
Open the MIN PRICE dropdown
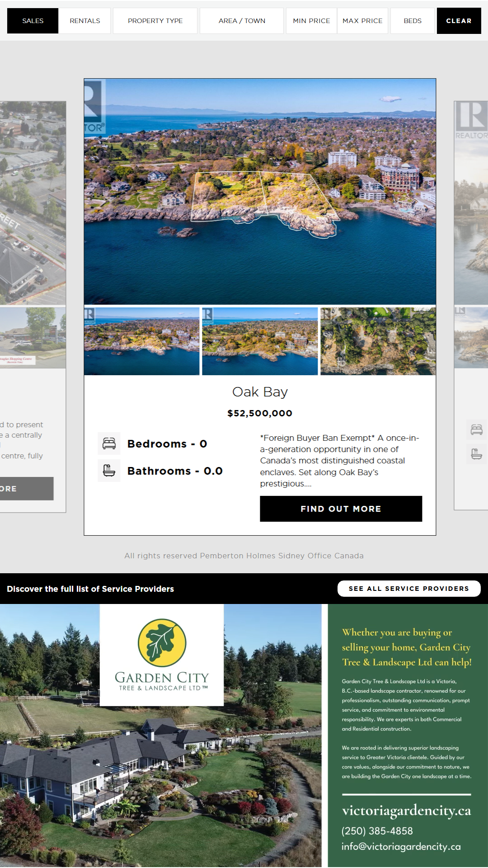coord(311,21)
